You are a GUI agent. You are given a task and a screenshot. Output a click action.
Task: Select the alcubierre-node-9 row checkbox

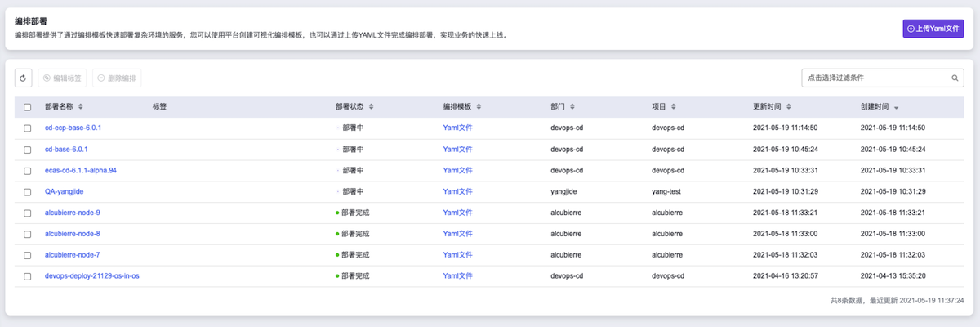coord(28,213)
